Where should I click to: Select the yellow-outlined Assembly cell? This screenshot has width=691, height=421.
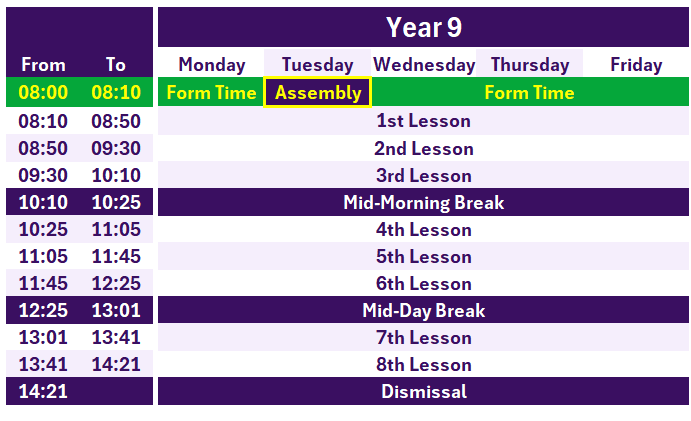[x=317, y=93]
